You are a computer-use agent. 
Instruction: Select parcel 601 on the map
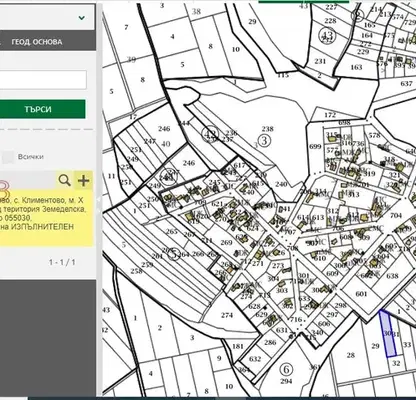coord(361,294)
